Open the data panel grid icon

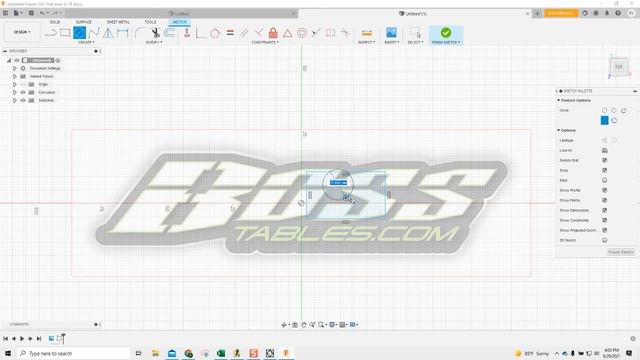pos(5,13)
